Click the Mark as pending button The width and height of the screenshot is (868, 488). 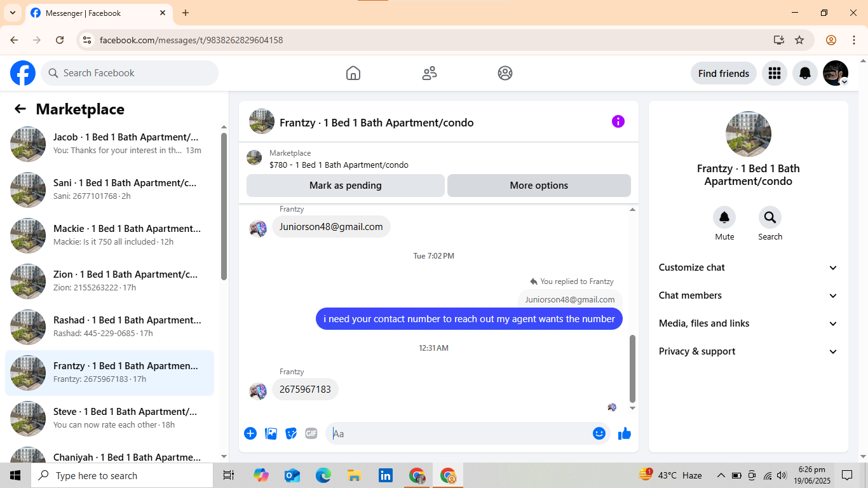coord(346,186)
